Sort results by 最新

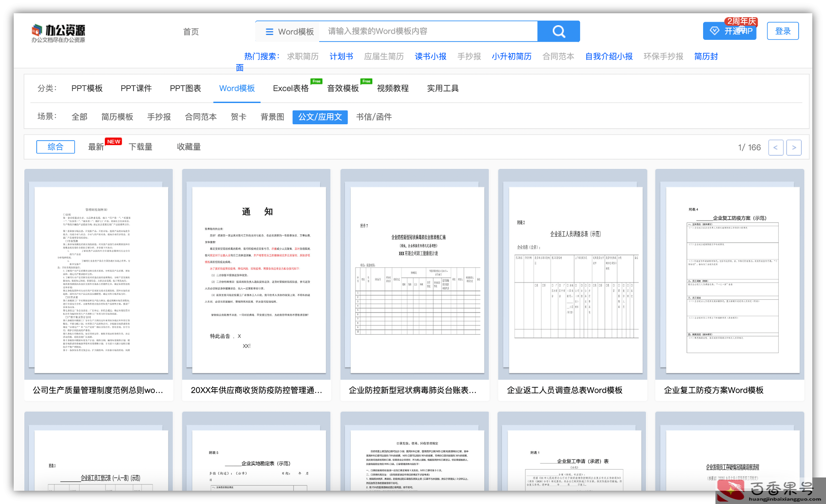[x=96, y=147]
